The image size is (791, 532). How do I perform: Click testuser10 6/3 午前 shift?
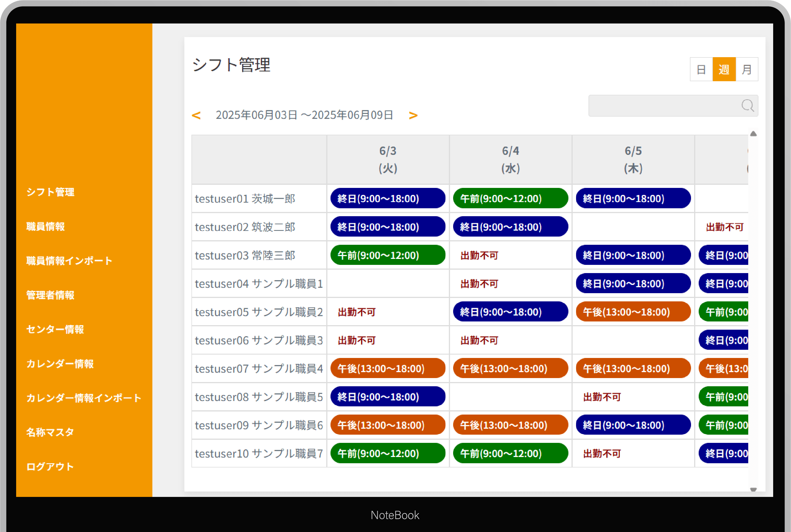tap(388, 453)
